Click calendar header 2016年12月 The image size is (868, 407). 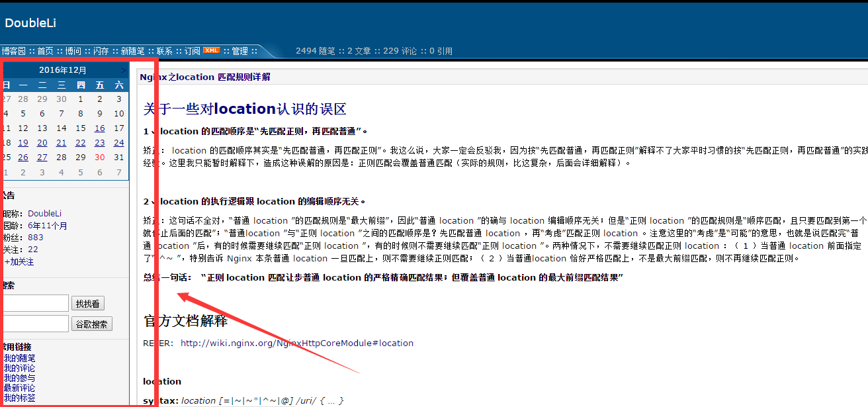pos(63,70)
